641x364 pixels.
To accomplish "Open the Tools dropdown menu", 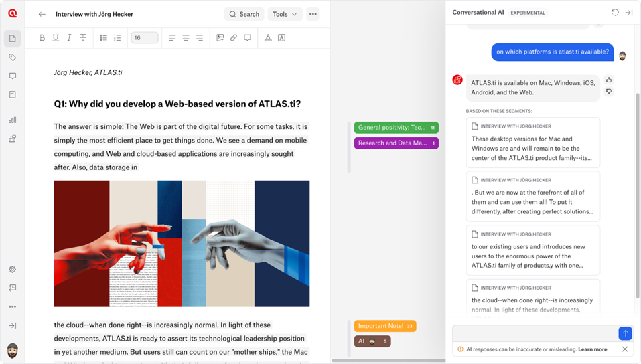I will [285, 14].
